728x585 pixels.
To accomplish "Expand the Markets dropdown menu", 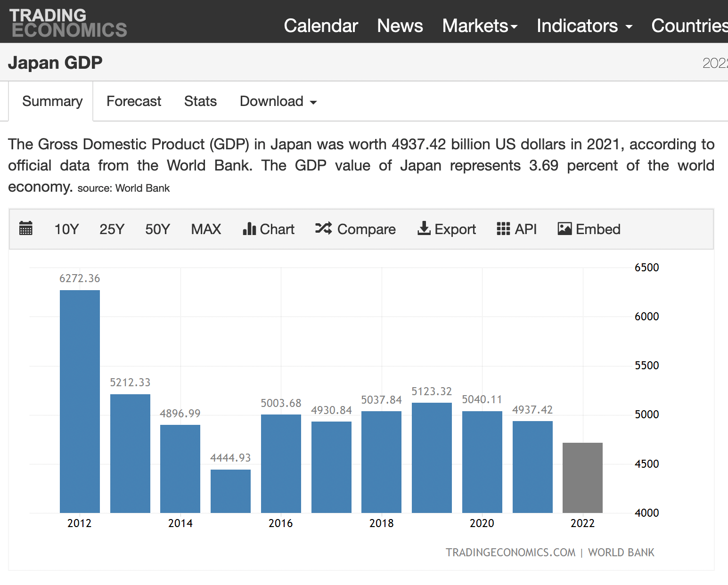I will point(480,26).
